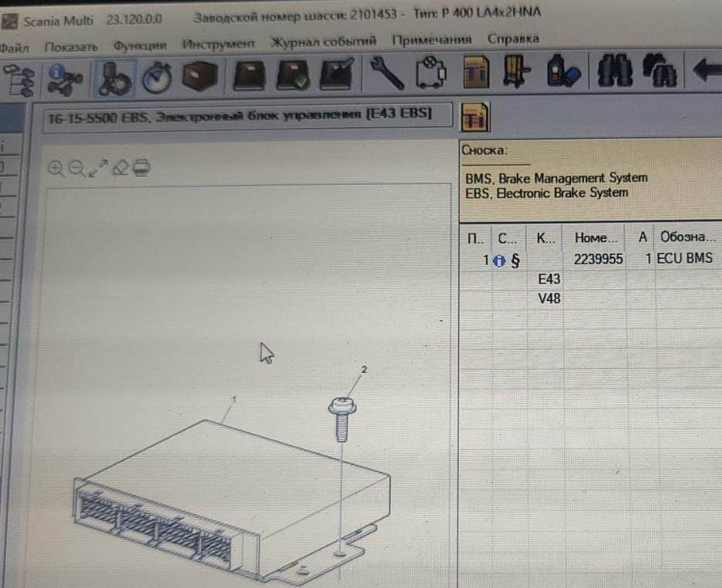This screenshot has width=722, height=588.
Task: Click callout number 2 on the bolt
Action: click(x=364, y=370)
